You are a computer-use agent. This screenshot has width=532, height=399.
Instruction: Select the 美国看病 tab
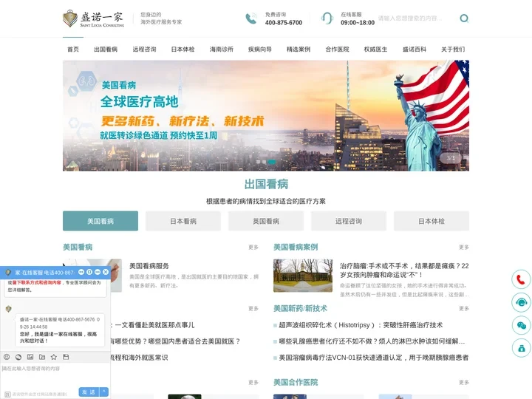coord(100,221)
